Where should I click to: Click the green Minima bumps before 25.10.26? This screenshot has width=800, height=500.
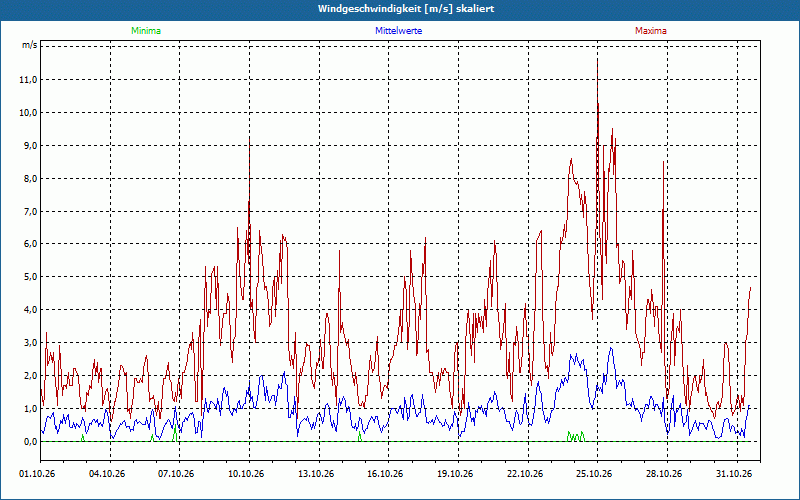pos(576,436)
